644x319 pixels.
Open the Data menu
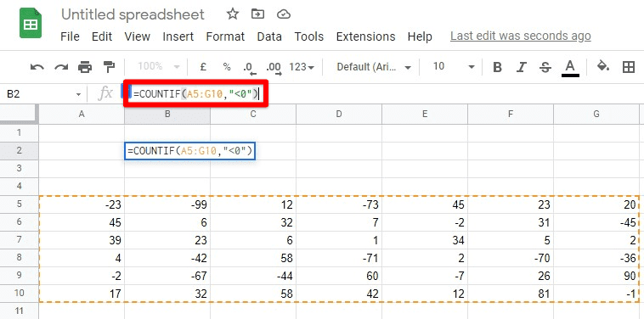click(x=269, y=36)
